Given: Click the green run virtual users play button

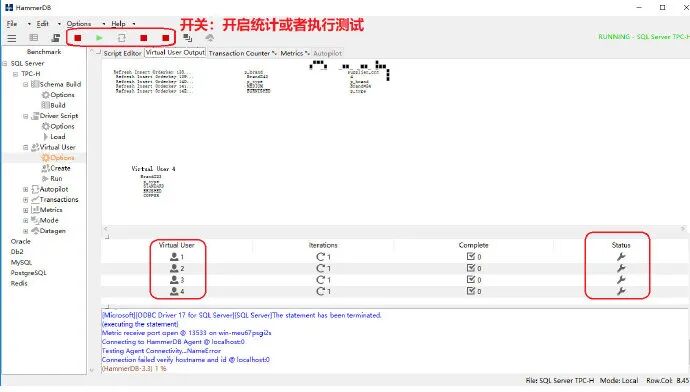Looking at the screenshot, I should point(99,38).
